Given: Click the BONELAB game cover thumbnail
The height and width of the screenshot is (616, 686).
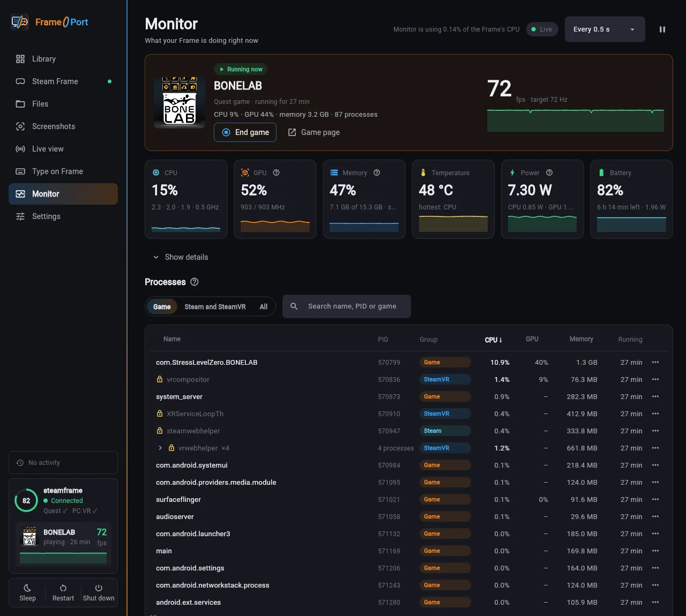Looking at the screenshot, I should (x=180, y=102).
